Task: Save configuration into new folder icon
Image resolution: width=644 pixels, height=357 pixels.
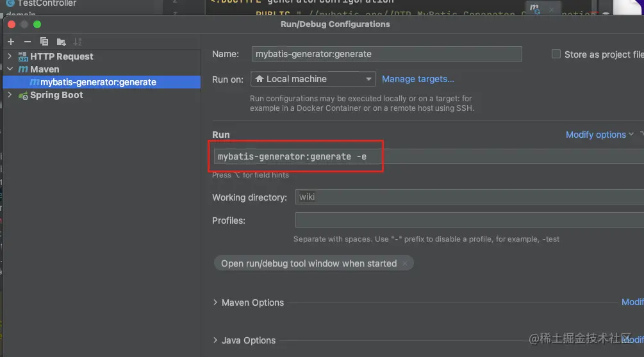Action: coord(62,42)
